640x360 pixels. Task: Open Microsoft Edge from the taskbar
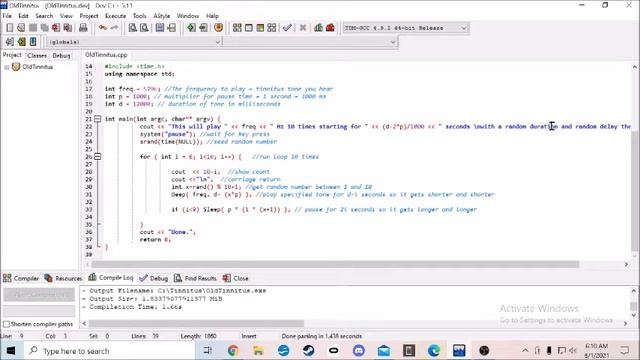[x=434, y=351]
